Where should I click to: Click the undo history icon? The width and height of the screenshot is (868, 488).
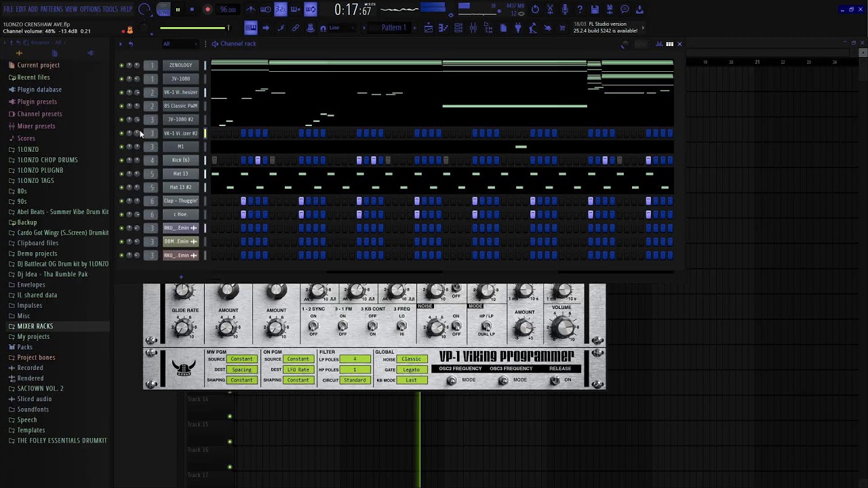coord(535,9)
